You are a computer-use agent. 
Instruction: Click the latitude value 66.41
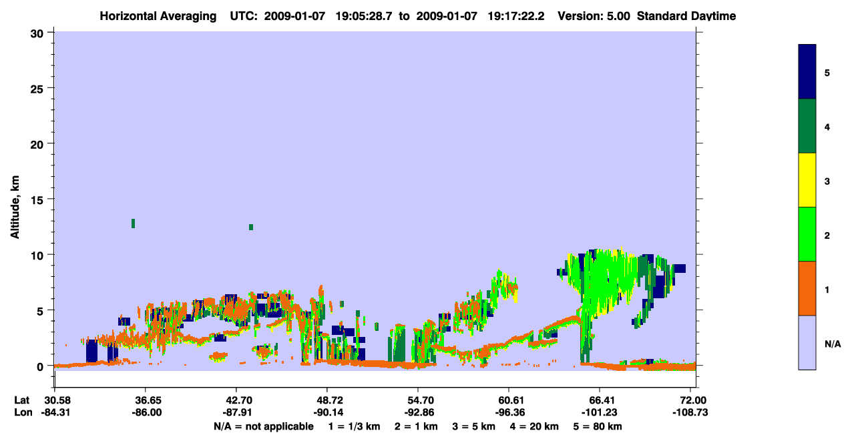600,400
